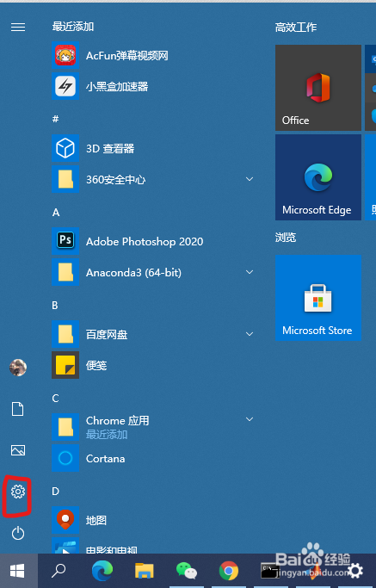Open Command Prompt from the taskbar
This screenshot has height=588, width=376.
(270, 571)
